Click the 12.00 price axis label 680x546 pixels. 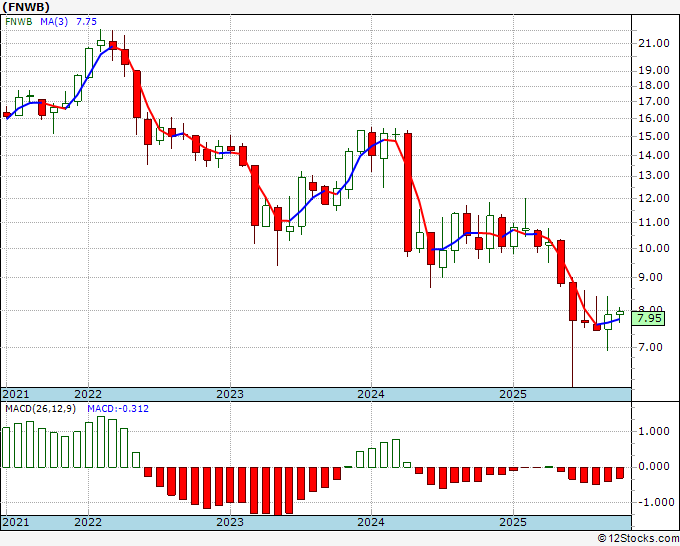click(654, 198)
